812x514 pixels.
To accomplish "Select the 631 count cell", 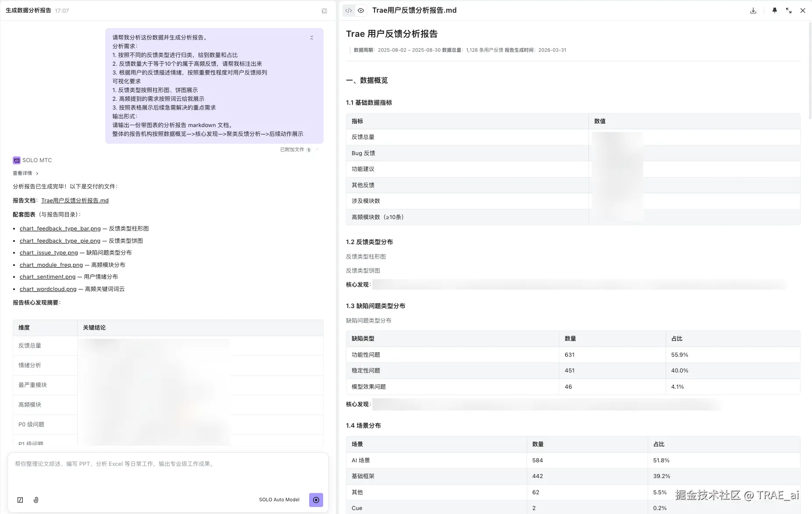I will coord(612,355).
